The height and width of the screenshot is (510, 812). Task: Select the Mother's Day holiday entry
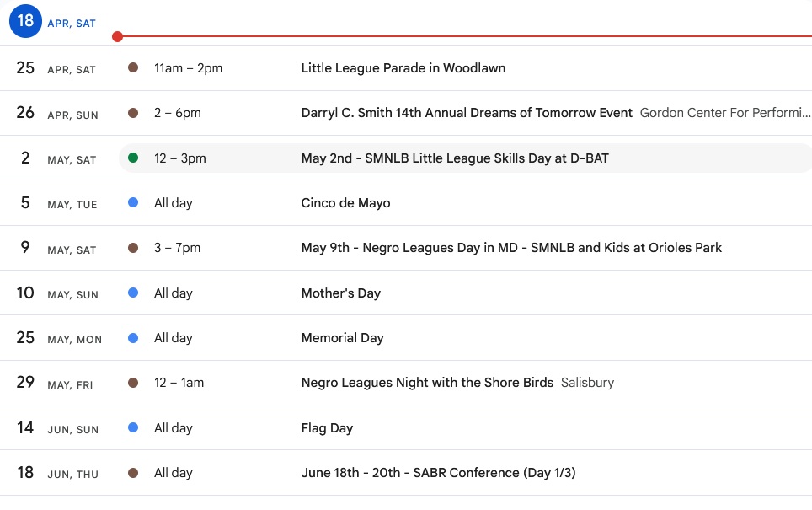340,293
